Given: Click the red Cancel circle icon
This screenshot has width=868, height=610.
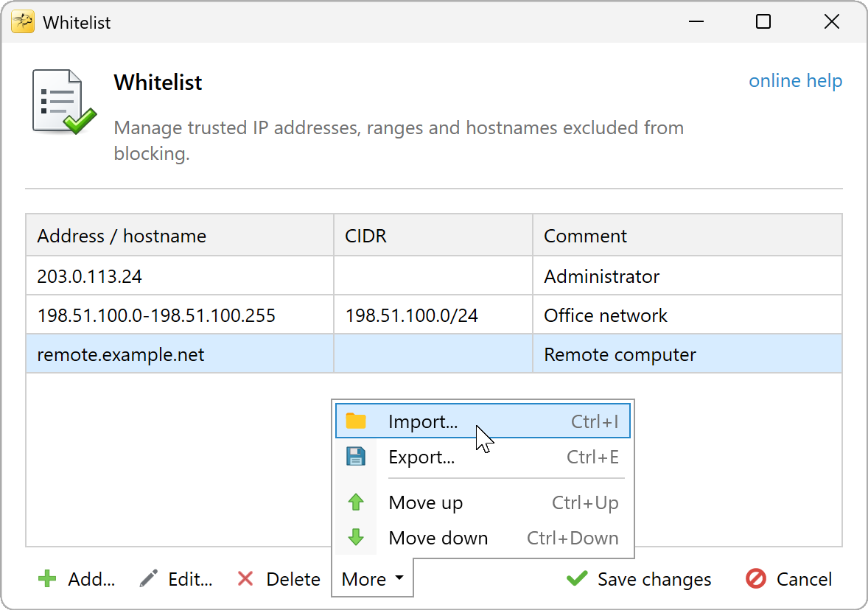Looking at the screenshot, I should click(x=755, y=578).
